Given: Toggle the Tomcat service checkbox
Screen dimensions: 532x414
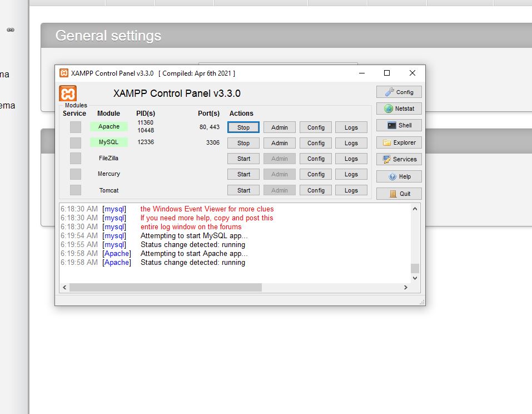Looking at the screenshot, I should 76,190.
